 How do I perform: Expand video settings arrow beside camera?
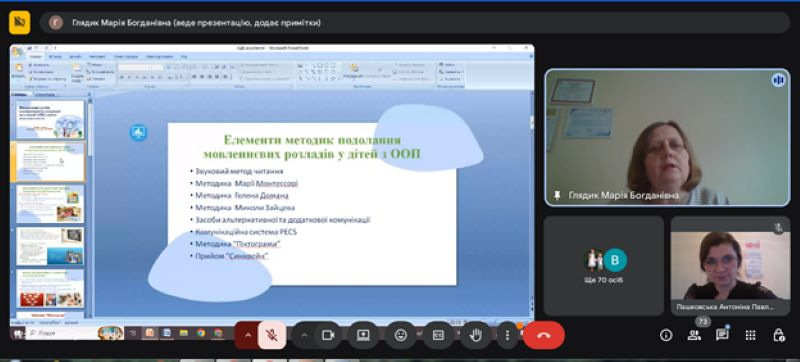click(304, 335)
